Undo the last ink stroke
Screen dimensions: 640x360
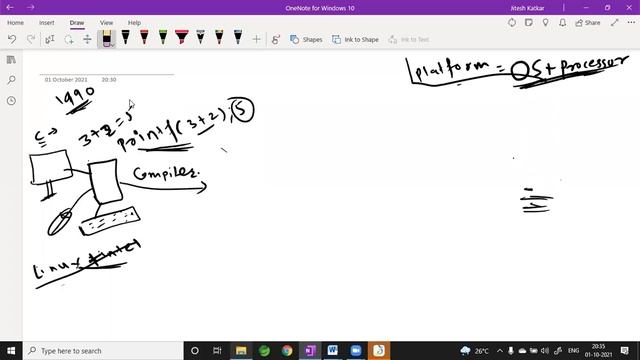pyautogui.click(x=12, y=39)
